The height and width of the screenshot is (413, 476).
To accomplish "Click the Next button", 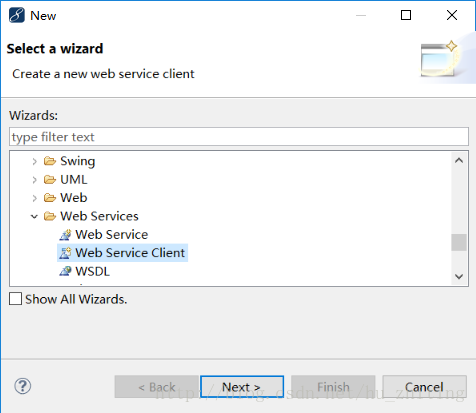I will [242, 387].
